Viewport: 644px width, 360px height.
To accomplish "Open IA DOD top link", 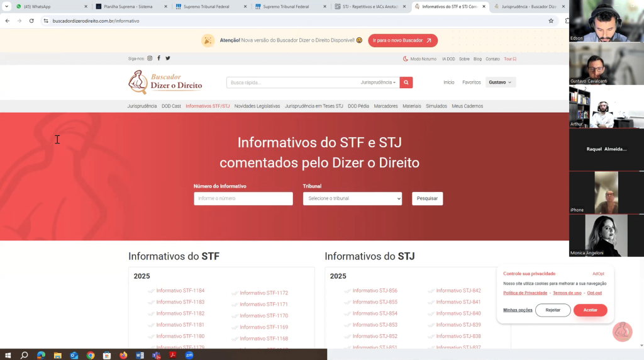I will pyautogui.click(x=448, y=59).
